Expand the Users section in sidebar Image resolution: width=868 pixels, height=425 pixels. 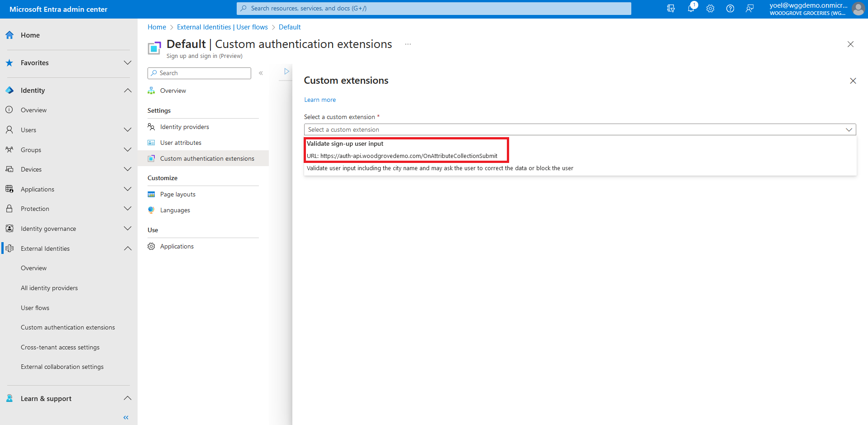tap(128, 130)
